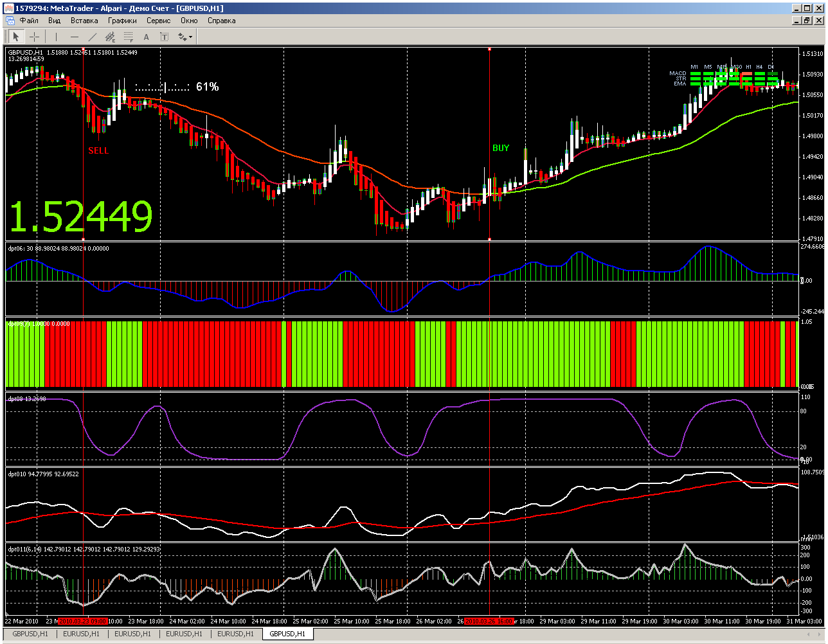The width and height of the screenshot is (828, 644).
Task: Choose the vertical line drawing tool
Action: click(56, 37)
